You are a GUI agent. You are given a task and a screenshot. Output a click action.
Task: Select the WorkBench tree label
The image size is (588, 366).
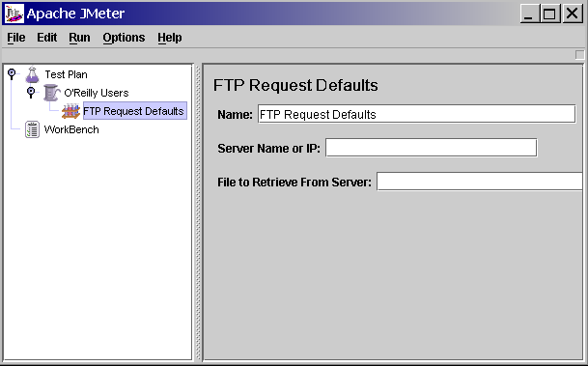71,129
